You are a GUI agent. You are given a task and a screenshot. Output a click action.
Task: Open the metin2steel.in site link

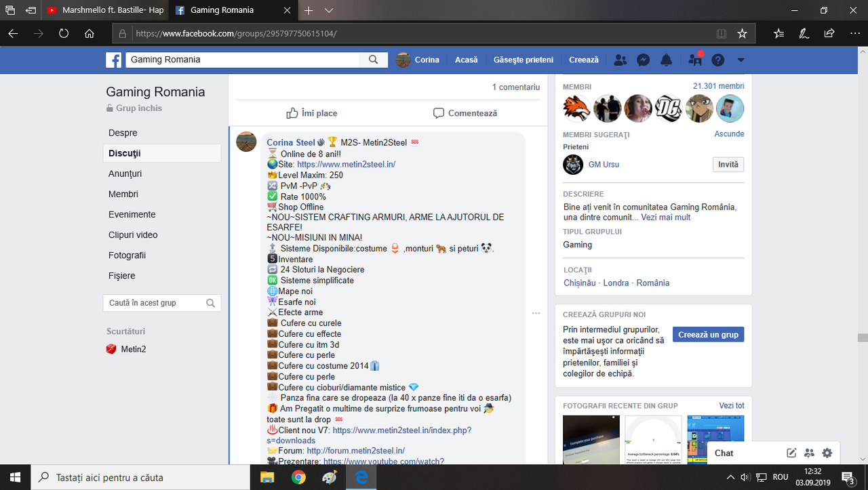(346, 164)
